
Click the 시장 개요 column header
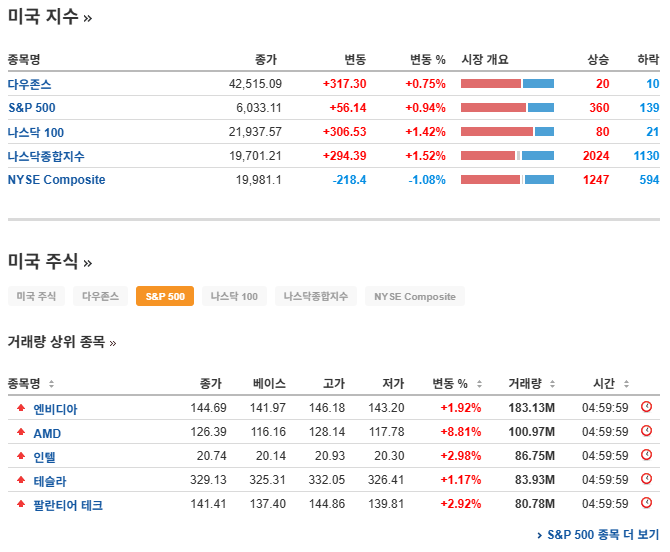point(485,59)
